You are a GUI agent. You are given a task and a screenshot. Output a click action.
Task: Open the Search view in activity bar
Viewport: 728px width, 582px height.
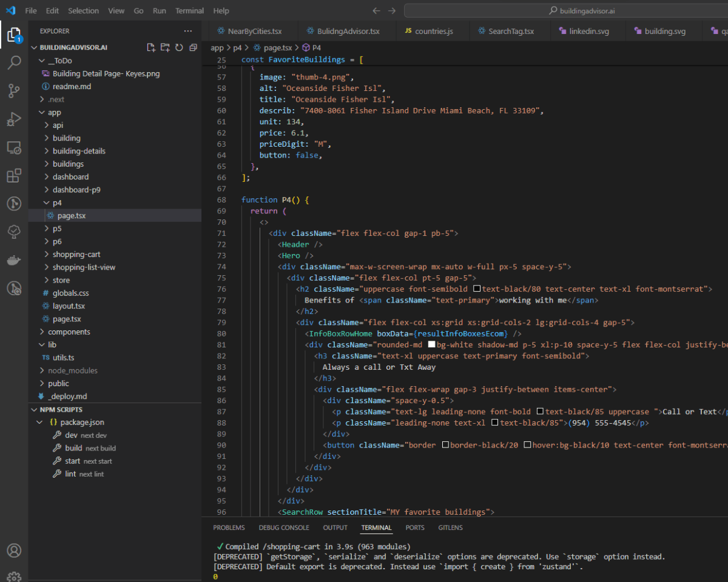14,62
